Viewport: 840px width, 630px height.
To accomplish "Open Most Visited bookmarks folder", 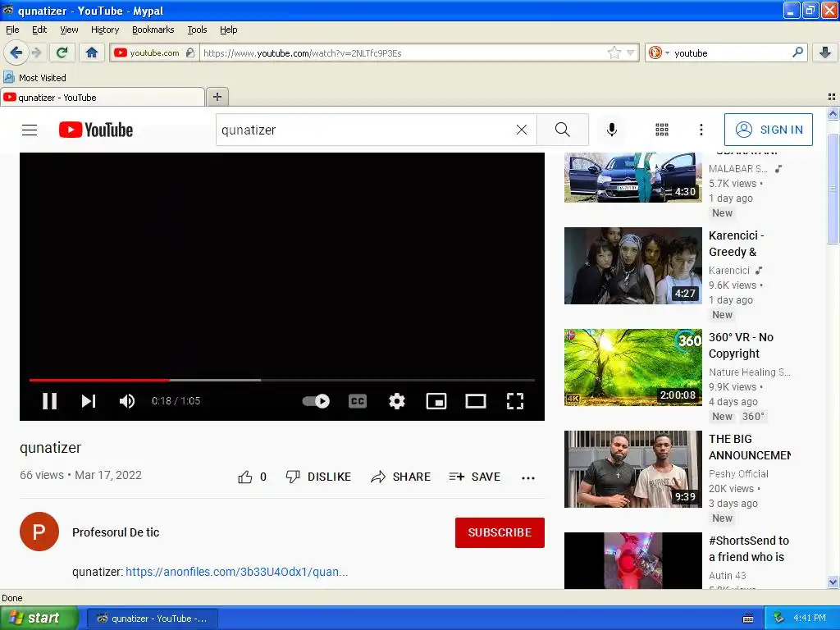I will click(x=35, y=78).
